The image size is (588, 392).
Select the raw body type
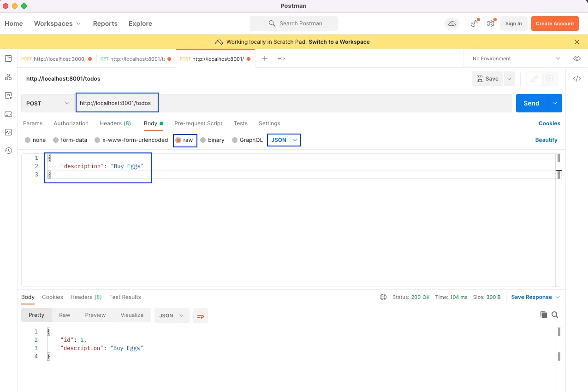184,140
